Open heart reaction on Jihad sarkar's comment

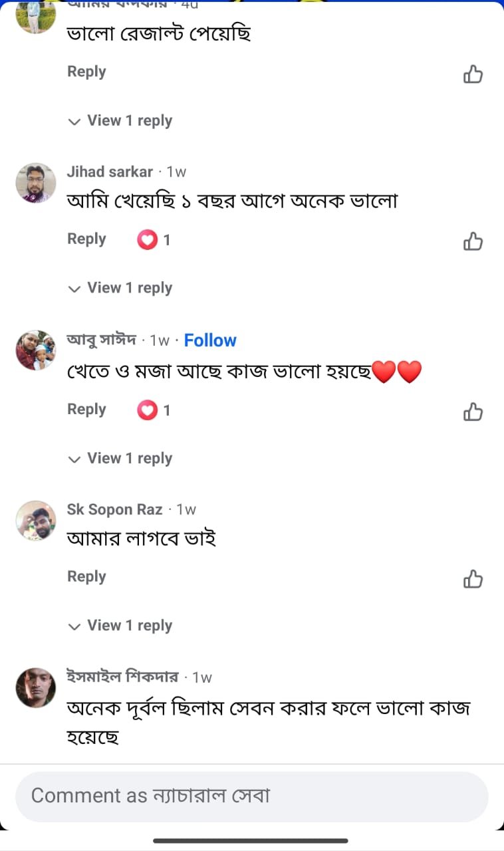click(x=147, y=239)
